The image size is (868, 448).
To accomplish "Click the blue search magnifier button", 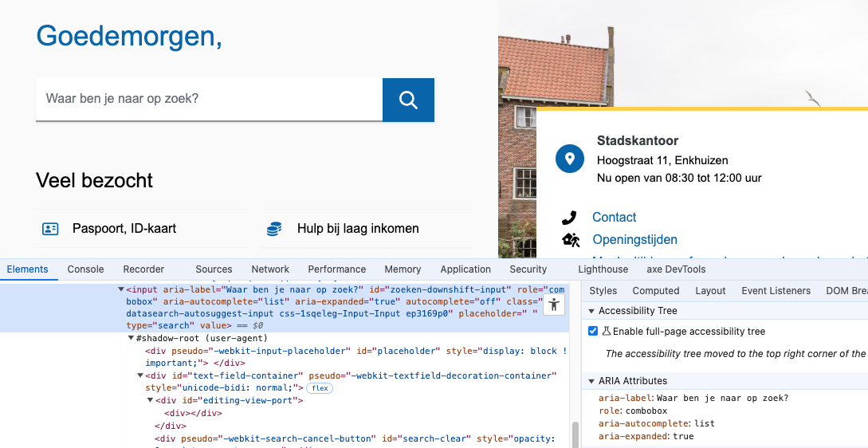I will (x=408, y=100).
